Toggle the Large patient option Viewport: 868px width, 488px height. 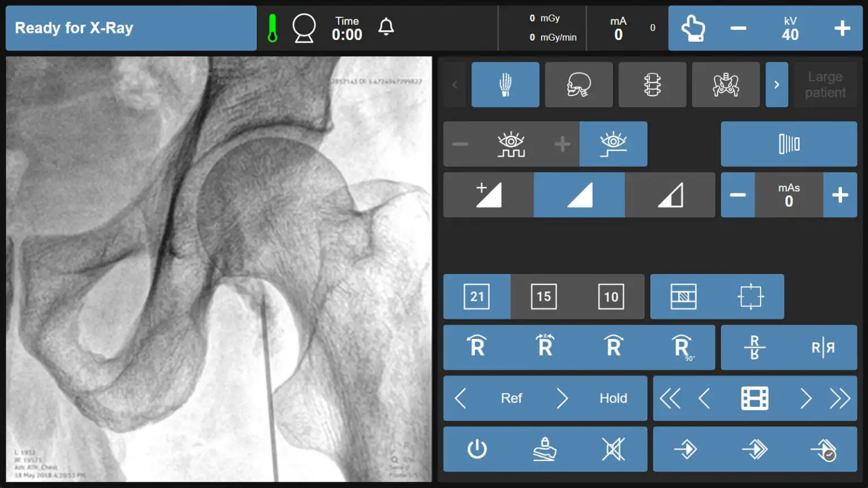click(x=825, y=85)
